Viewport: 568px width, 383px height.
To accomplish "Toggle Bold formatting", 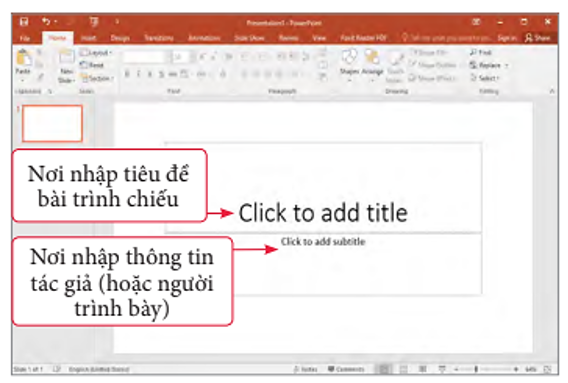I will pos(127,74).
